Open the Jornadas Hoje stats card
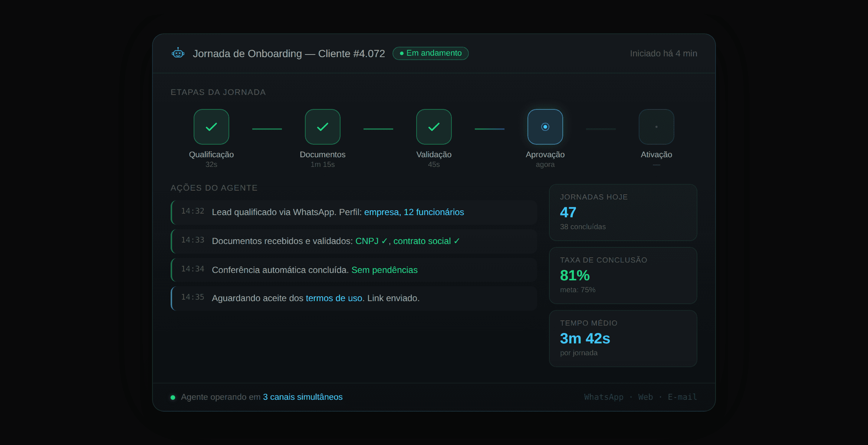868x445 pixels. (x=623, y=212)
